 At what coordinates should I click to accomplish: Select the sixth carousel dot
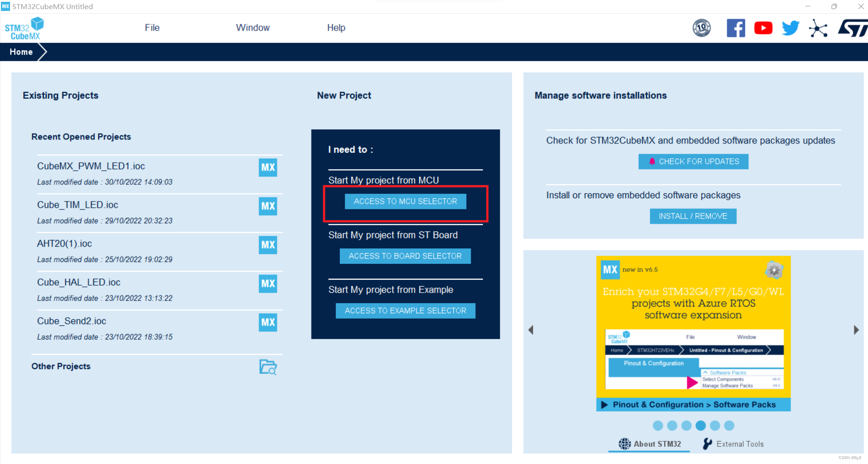point(729,426)
